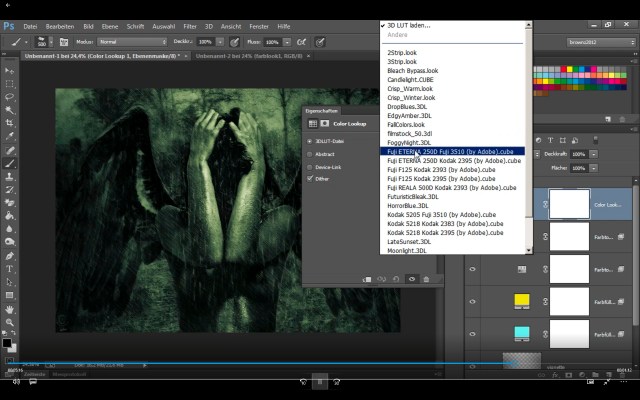Select the Text tool
Image resolution: width=640 pixels, height=400 pixels.
[x=9, y=268]
